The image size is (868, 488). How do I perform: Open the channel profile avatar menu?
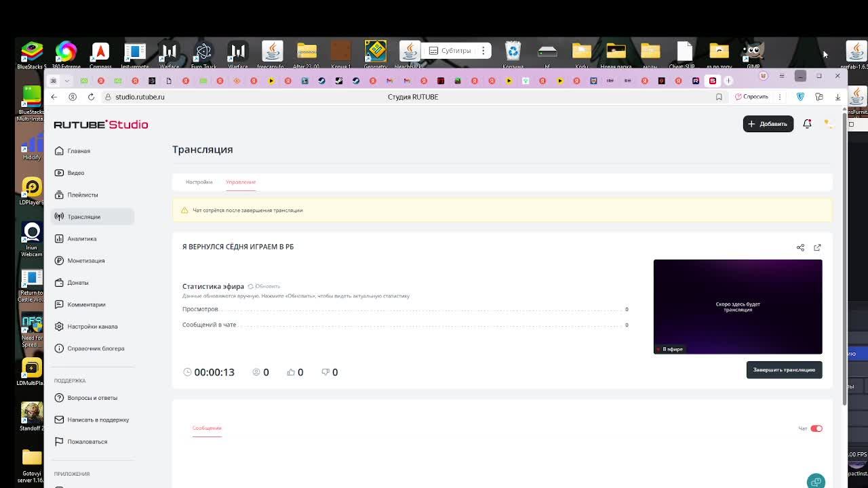coord(827,124)
